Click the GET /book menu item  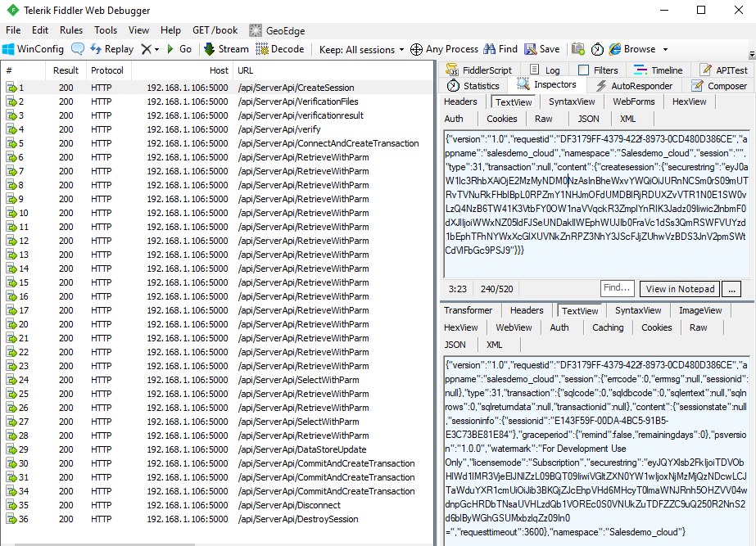click(x=215, y=30)
